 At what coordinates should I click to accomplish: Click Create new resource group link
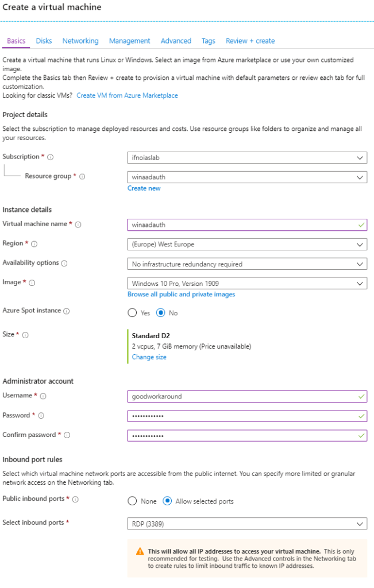(144, 188)
